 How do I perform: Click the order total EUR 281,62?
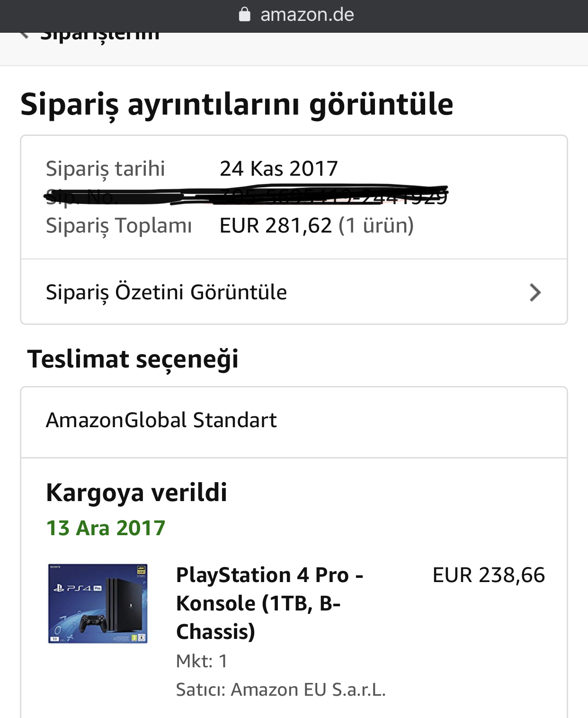[x=276, y=225]
